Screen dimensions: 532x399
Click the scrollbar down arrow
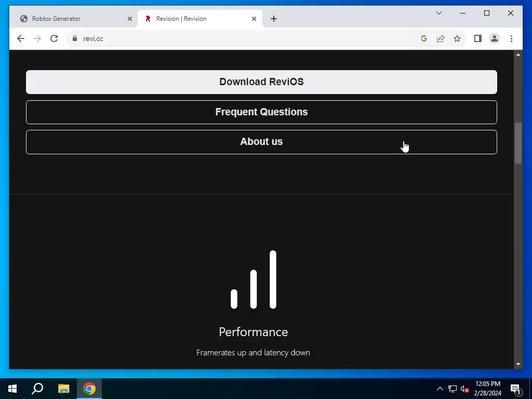pos(518,364)
